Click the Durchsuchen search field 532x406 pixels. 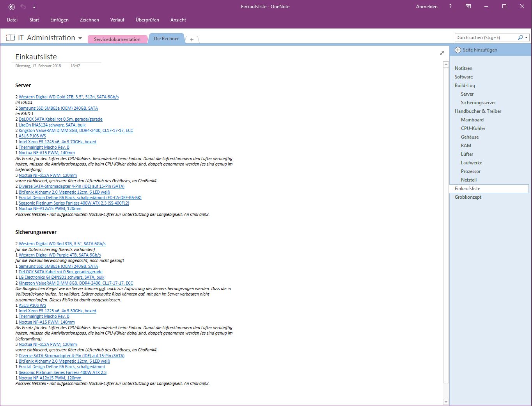pyautogui.click(x=486, y=37)
